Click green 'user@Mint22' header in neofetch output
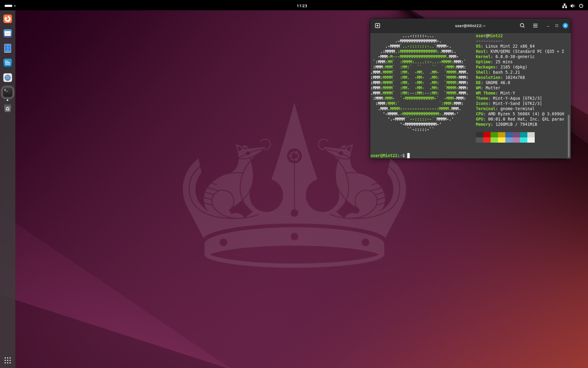 (489, 36)
